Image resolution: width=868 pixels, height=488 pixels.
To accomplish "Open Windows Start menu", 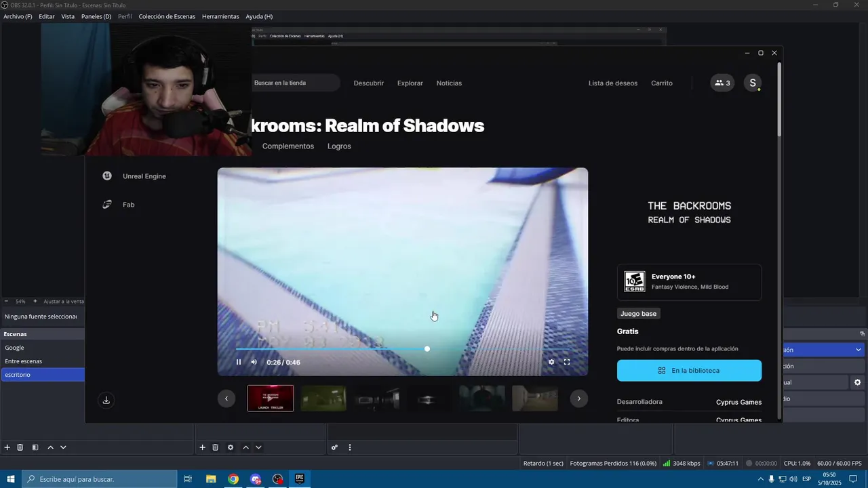I will 11,479.
